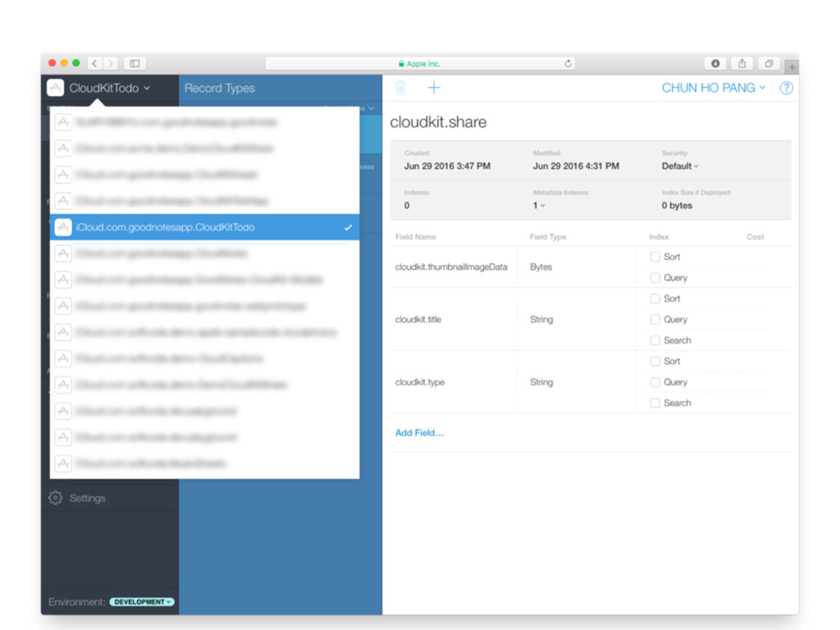Open a new tab with plus button

(x=792, y=67)
